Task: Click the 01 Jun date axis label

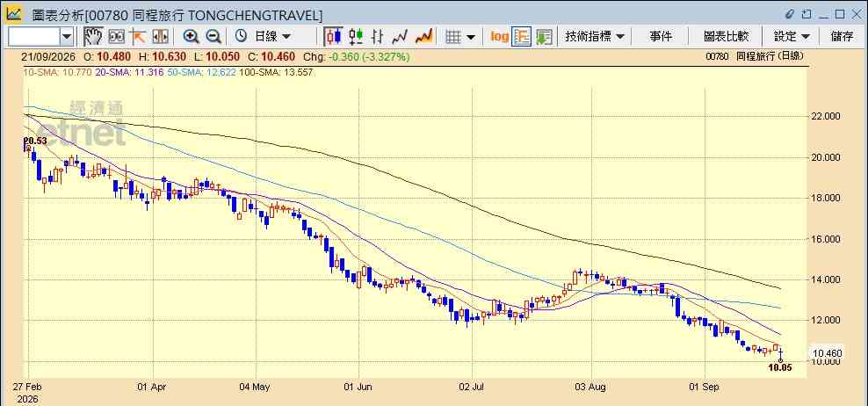Action: pos(357,388)
